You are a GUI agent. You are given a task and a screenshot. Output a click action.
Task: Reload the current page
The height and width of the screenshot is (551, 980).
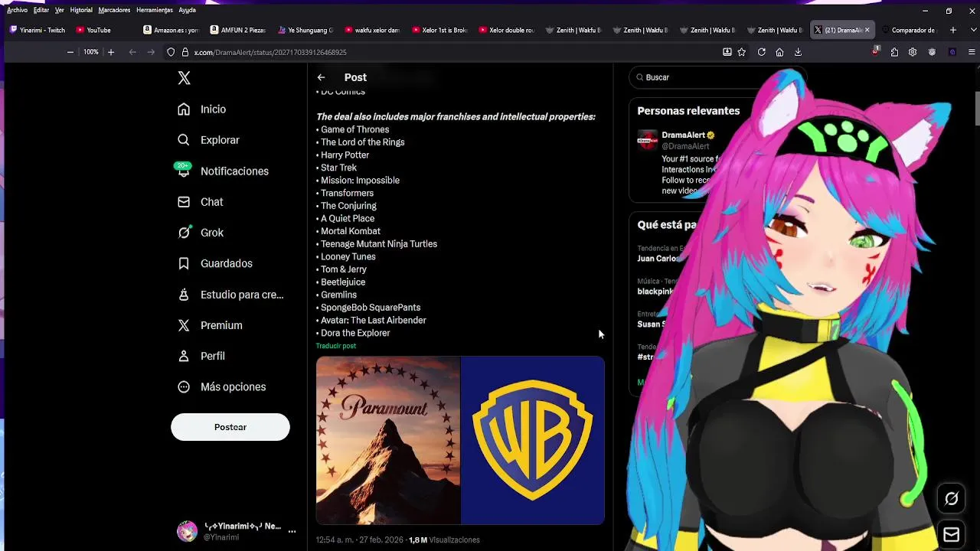pos(762,52)
